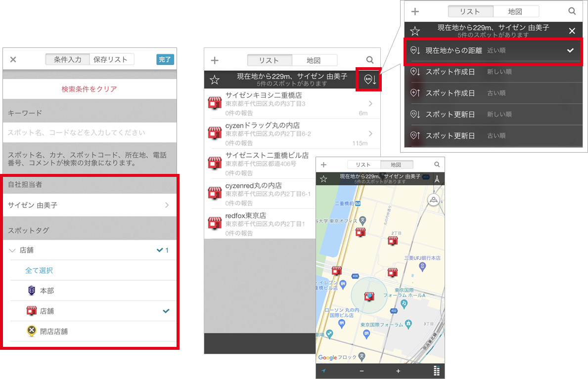
Task: Tap the 完了 button
Action: point(165,59)
